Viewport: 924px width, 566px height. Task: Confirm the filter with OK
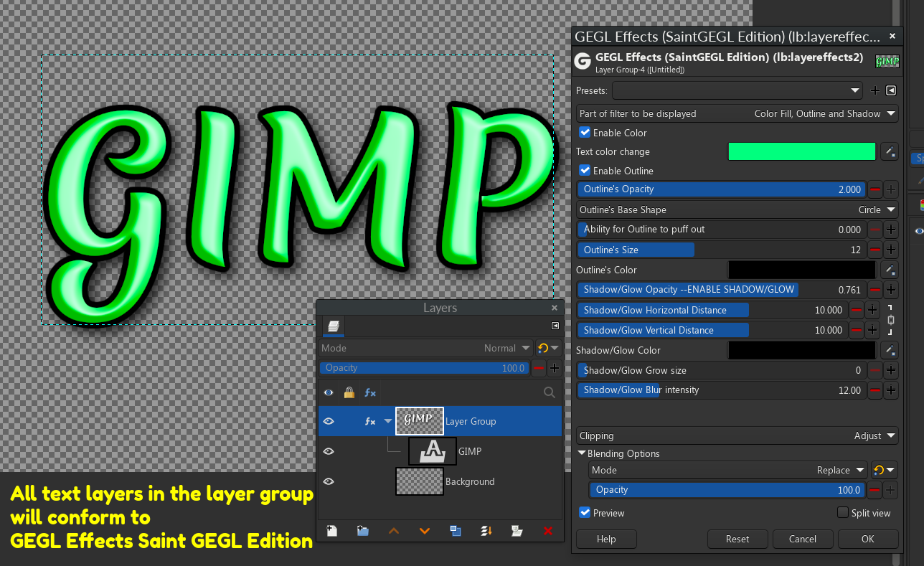pyautogui.click(x=868, y=539)
